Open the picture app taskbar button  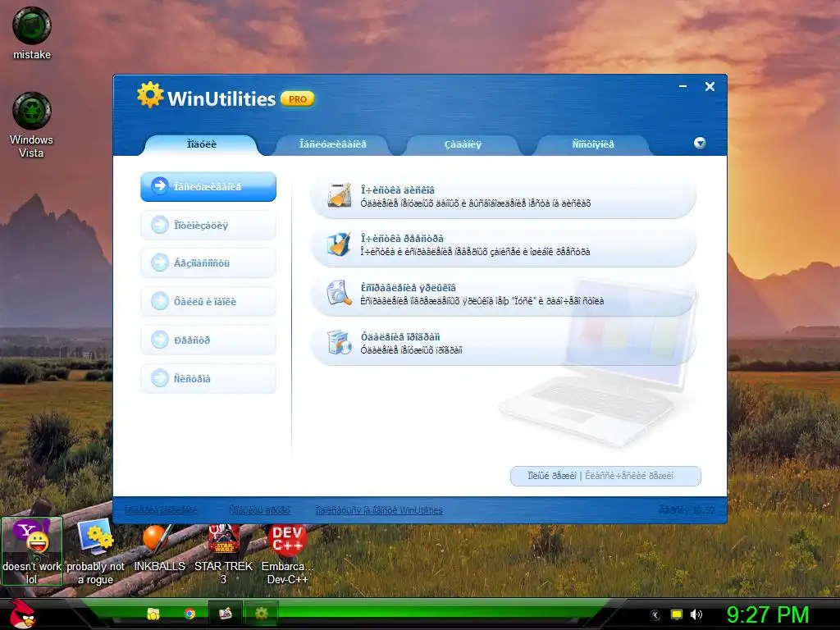coord(225,614)
